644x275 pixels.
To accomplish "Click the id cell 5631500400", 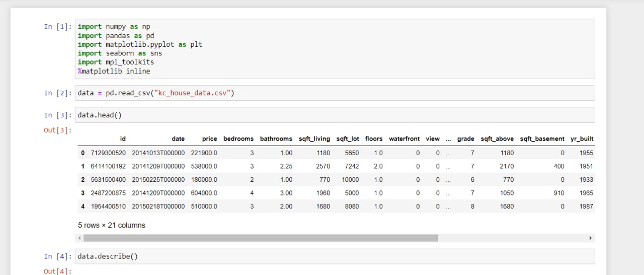I will tap(108, 179).
